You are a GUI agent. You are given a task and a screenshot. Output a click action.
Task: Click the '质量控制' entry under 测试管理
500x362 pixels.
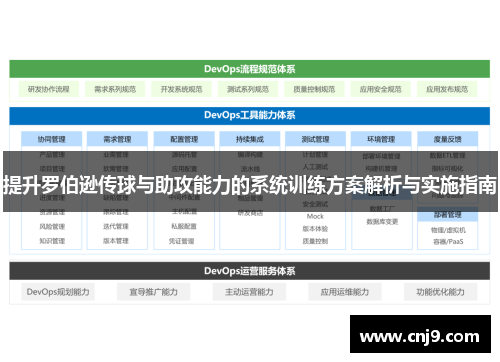[x=315, y=241]
